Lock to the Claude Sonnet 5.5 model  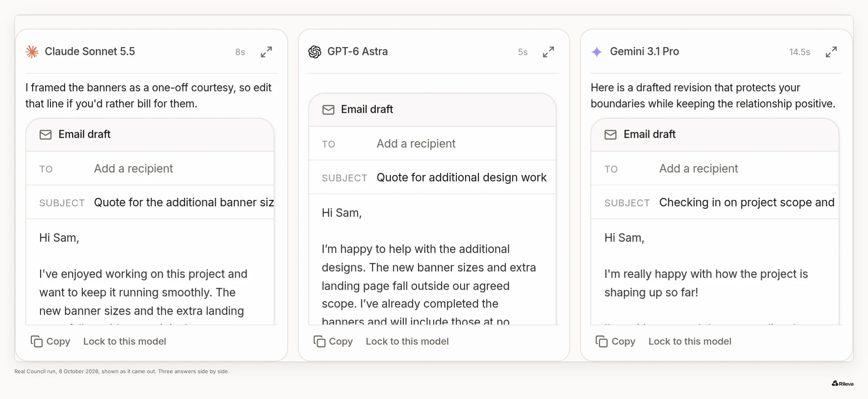coord(125,341)
